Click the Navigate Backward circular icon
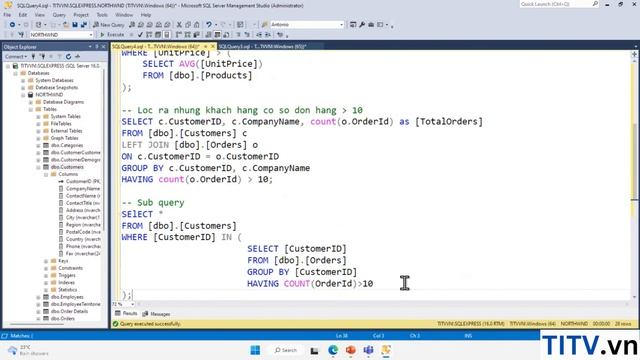Image resolution: width=640 pixels, height=360 pixels. (12, 24)
